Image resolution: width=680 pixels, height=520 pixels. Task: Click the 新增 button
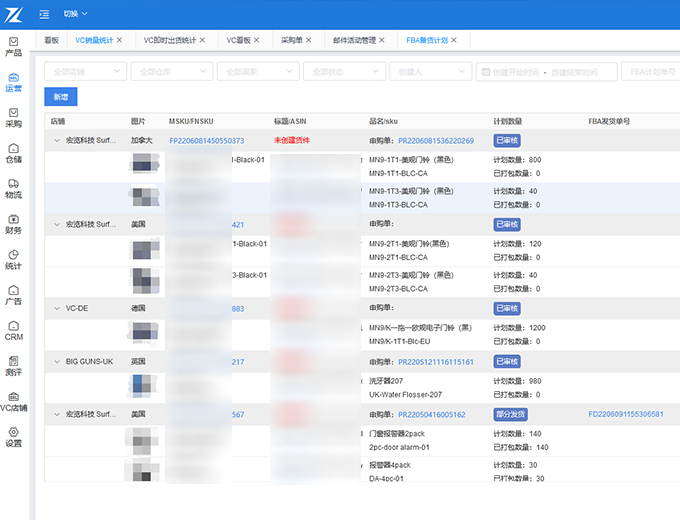[61, 97]
